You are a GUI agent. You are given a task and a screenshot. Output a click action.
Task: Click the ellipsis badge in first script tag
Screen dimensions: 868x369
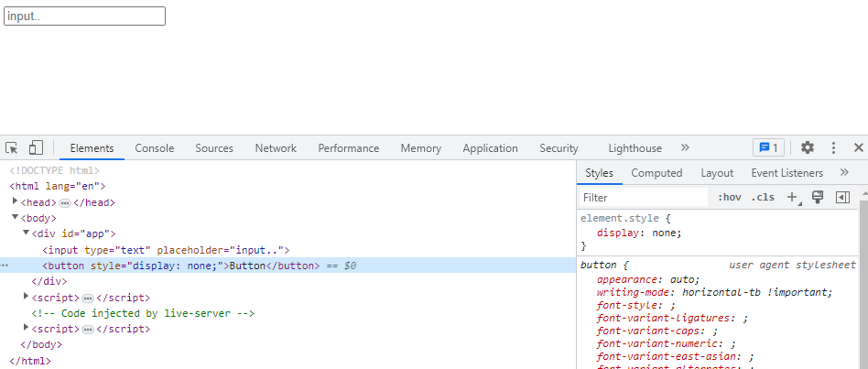[x=88, y=298]
